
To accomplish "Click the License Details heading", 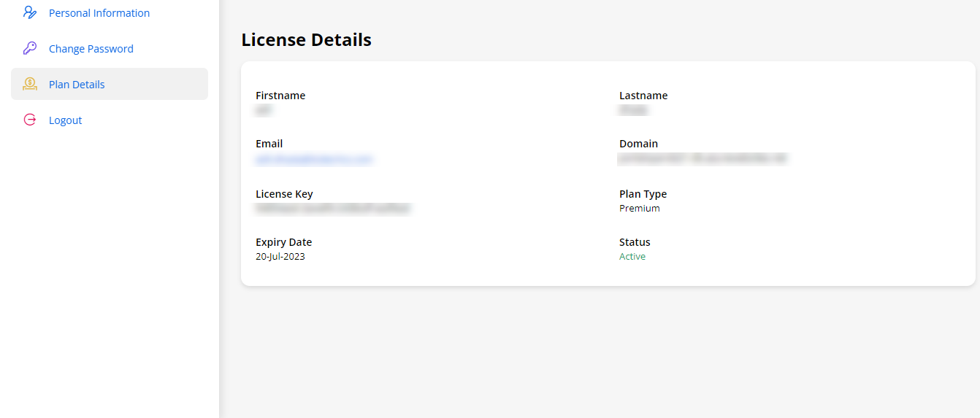I will [306, 40].
